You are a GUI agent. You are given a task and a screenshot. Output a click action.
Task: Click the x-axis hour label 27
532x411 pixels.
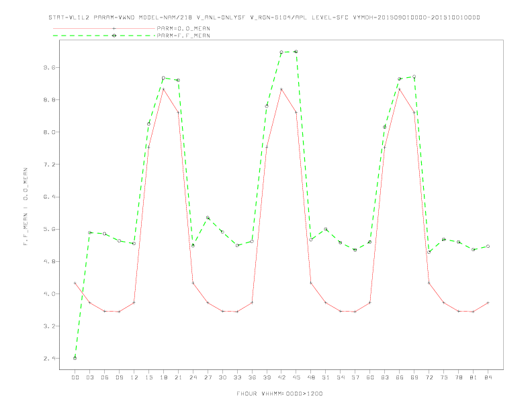click(x=208, y=377)
